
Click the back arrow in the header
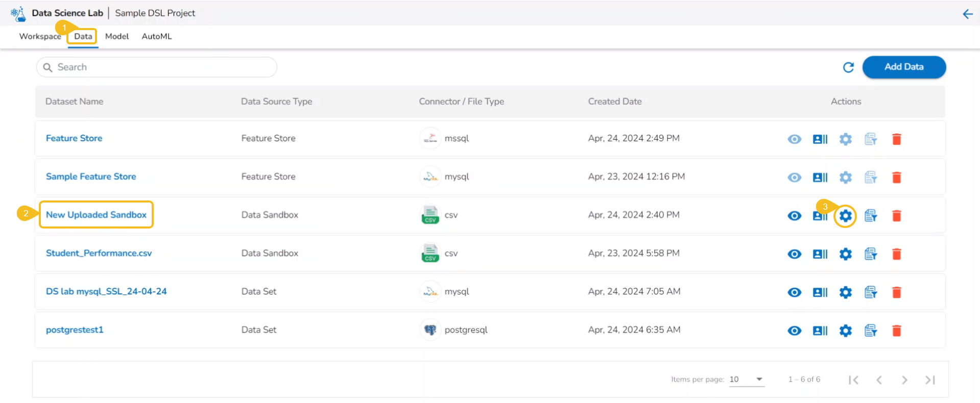tap(967, 14)
